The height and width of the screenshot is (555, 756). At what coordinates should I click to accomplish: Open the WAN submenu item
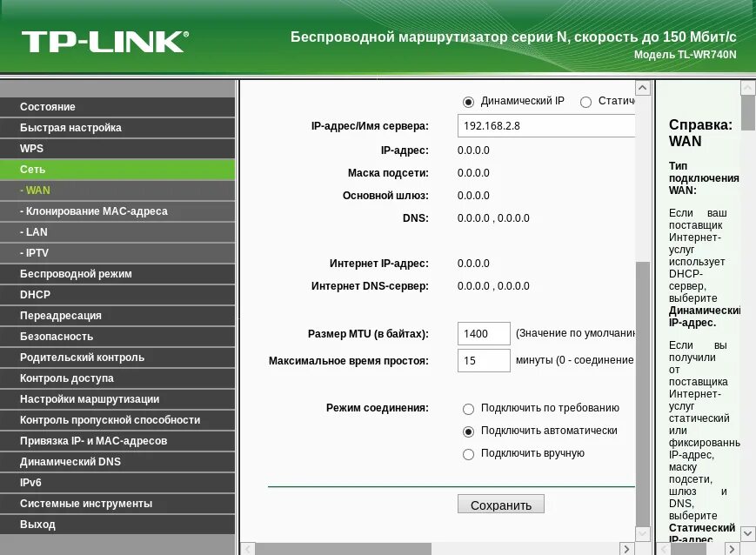tap(117, 190)
